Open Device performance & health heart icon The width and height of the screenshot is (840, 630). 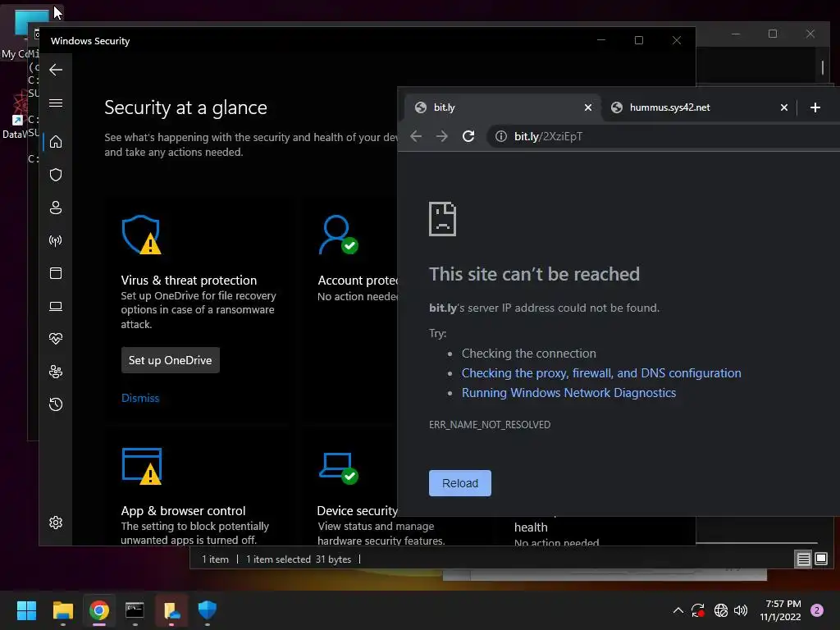pos(56,339)
